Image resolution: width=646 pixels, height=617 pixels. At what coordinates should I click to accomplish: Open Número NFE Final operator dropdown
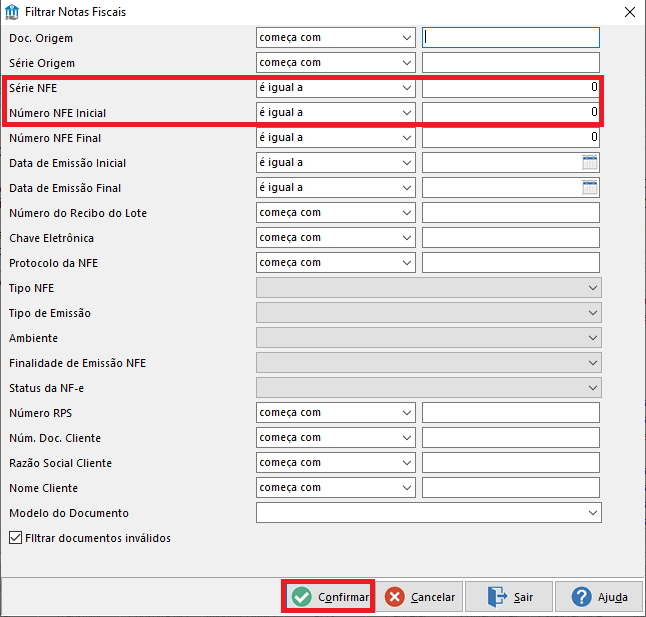point(335,138)
